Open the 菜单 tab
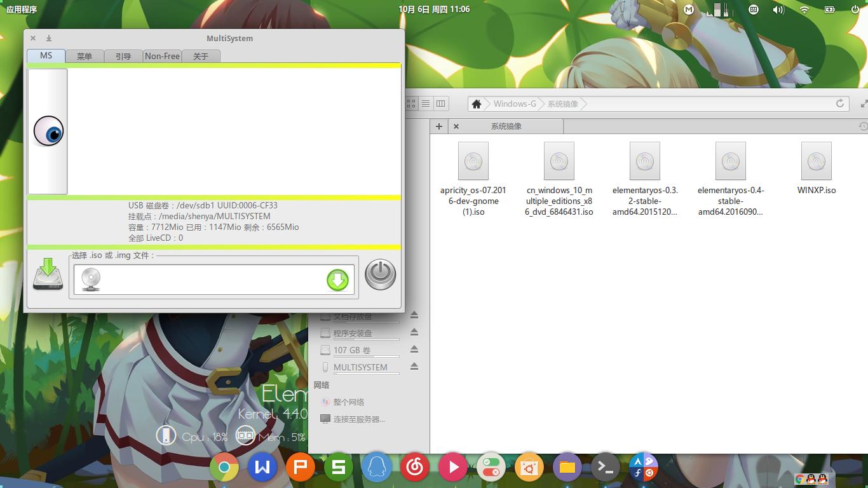The width and height of the screenshot is (868, 488). [x=85, y=56]
